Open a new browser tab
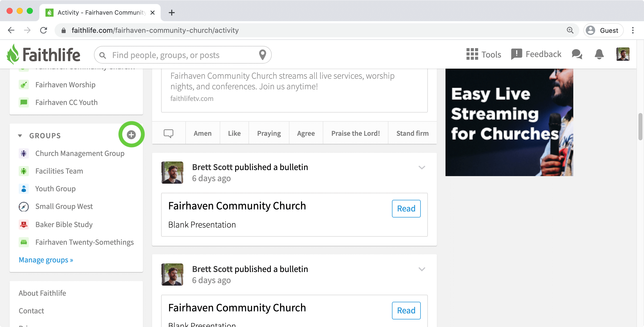The width and height of the screenshot is (644, 327). (172, 13)
